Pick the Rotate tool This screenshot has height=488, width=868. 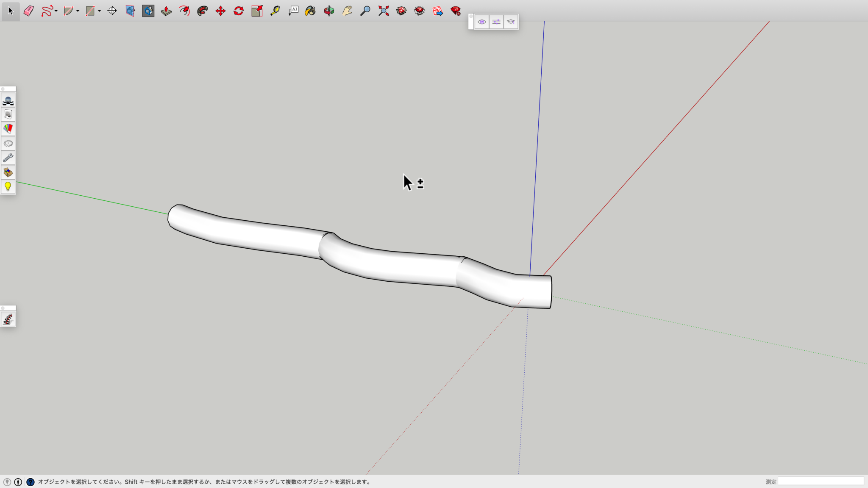coord(239,11)
